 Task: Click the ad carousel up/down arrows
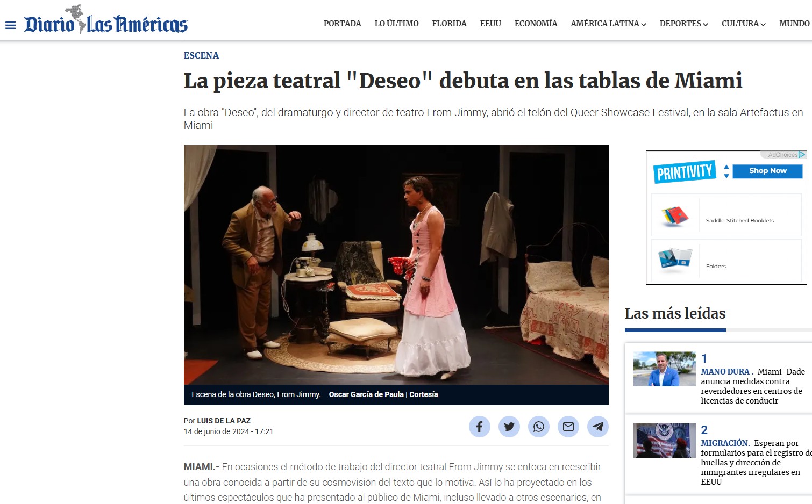pyautogui.click(x=726, y=171)
